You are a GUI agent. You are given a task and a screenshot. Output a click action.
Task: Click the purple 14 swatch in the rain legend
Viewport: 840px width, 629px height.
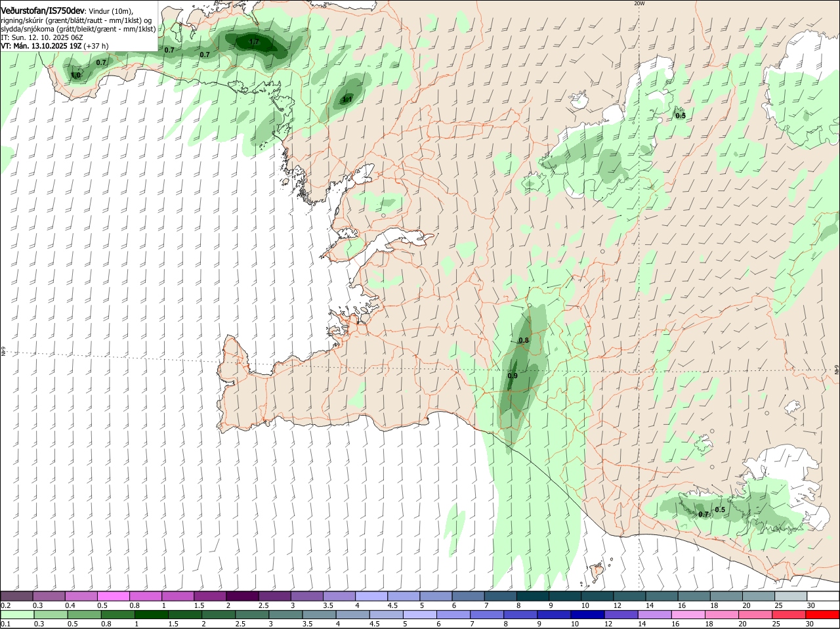point(654,615)
